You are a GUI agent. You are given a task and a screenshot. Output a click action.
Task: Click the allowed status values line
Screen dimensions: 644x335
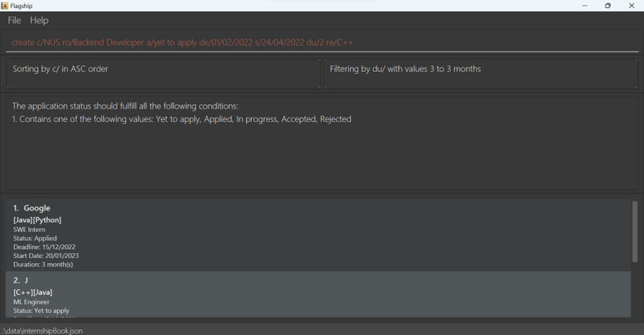182,119
